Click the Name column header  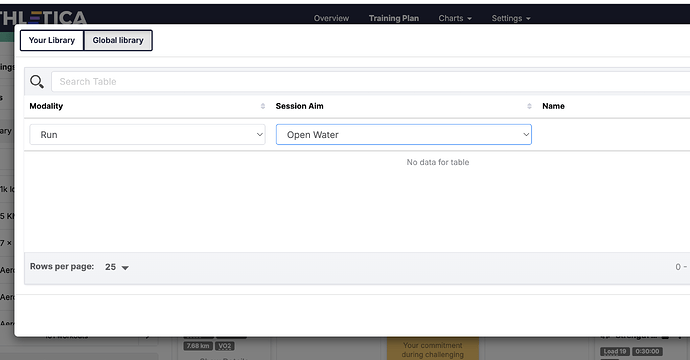553,106
